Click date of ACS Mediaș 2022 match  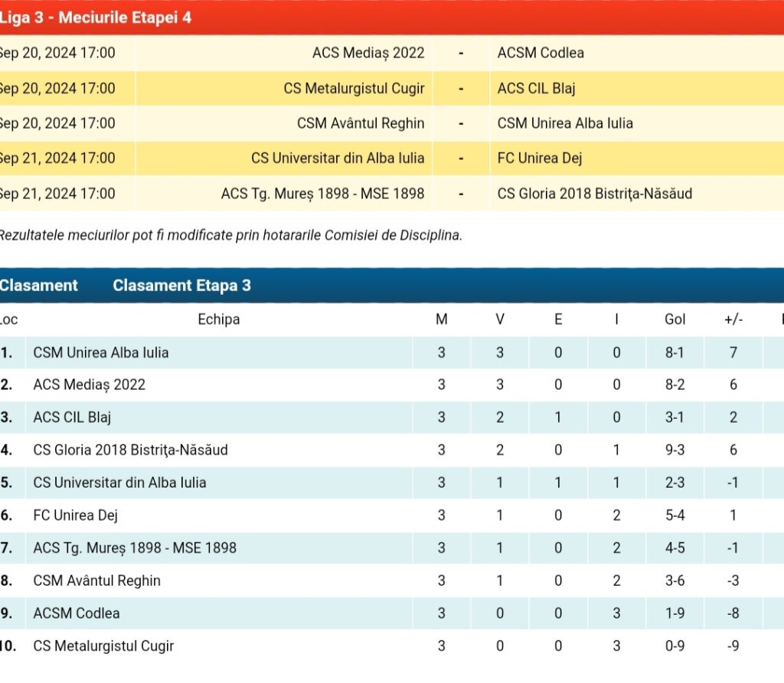pyautogui.click(x=57, y=53)
